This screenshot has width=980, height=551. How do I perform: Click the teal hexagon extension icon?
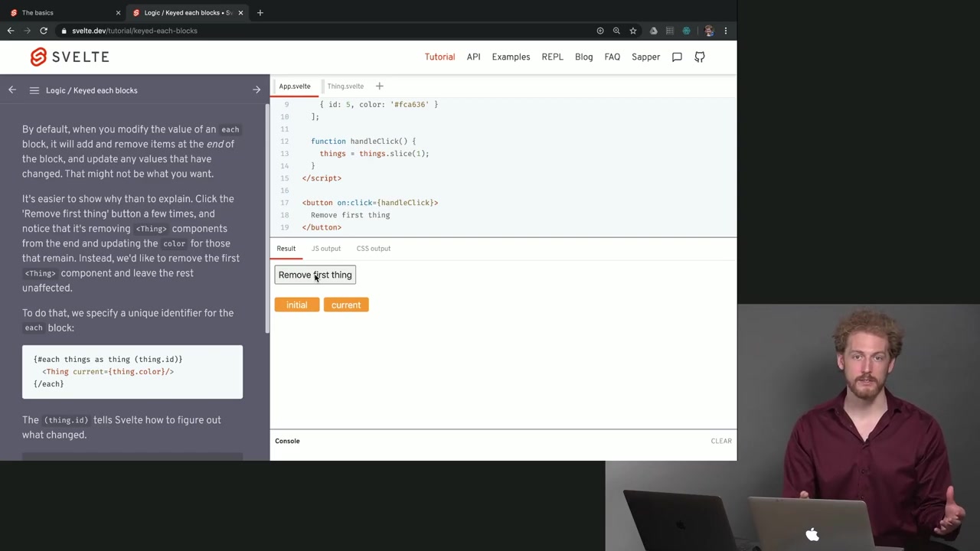(687, 31)
